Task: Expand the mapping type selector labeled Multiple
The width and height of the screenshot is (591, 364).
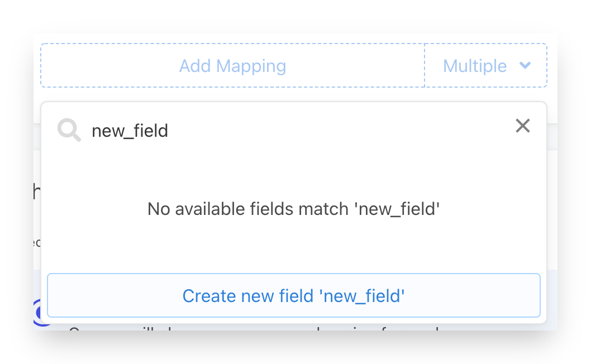Action: coord(485,66)
